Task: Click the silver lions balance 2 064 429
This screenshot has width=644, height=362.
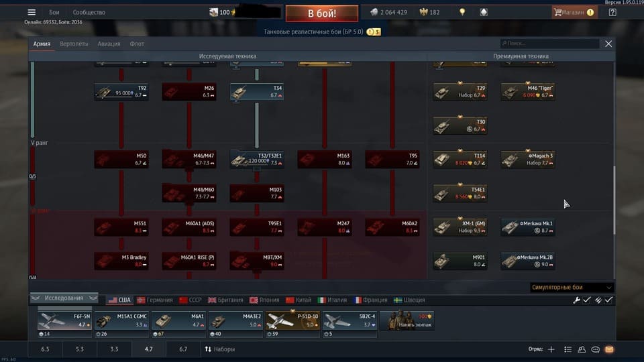Action: click(x=389, y=12)
